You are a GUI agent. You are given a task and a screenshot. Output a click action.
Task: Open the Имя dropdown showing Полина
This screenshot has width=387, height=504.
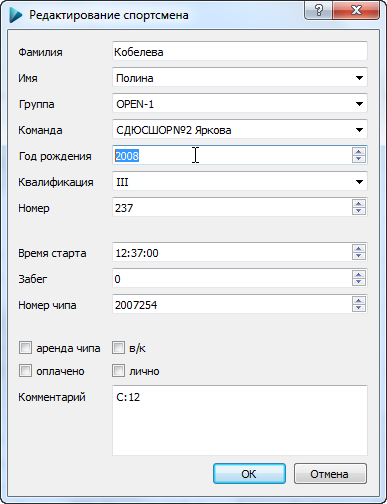point(359,78)
